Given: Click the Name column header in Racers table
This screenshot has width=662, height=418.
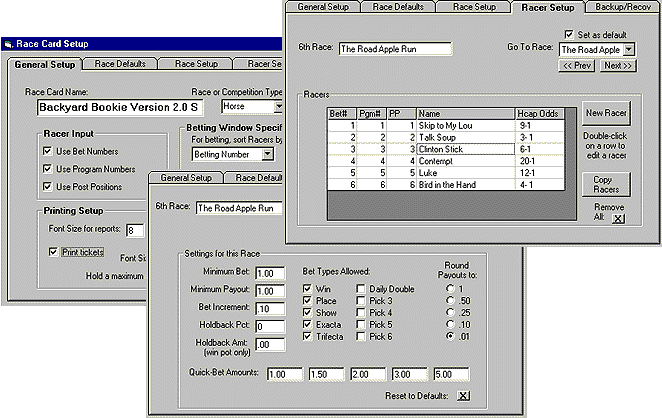Looking at the screenshot, I should point(466,114).
